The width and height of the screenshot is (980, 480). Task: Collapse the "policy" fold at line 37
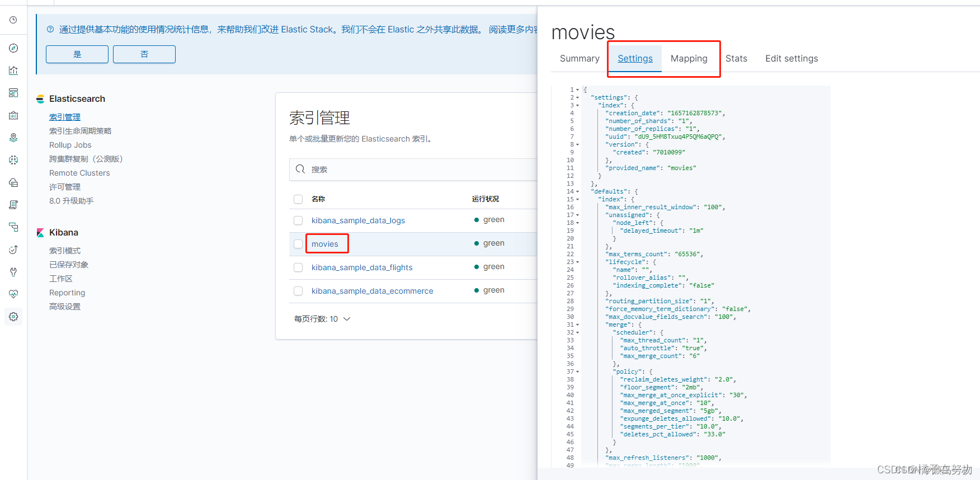578,371
